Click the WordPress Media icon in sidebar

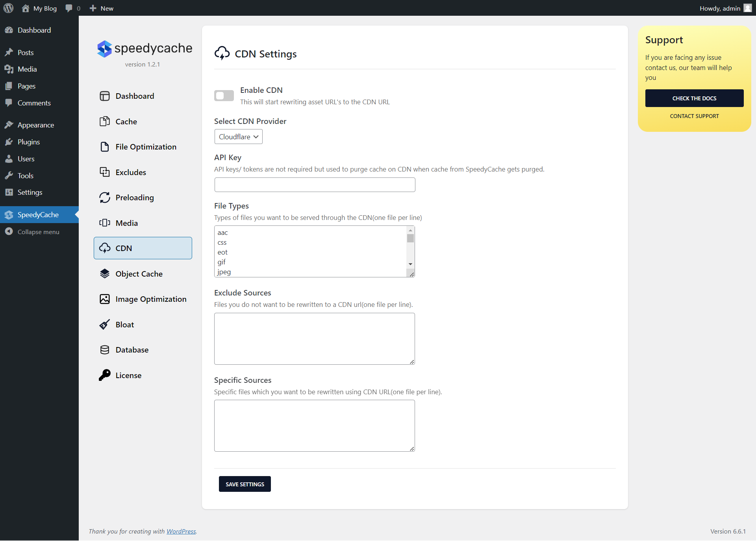[x=9, y=69]
